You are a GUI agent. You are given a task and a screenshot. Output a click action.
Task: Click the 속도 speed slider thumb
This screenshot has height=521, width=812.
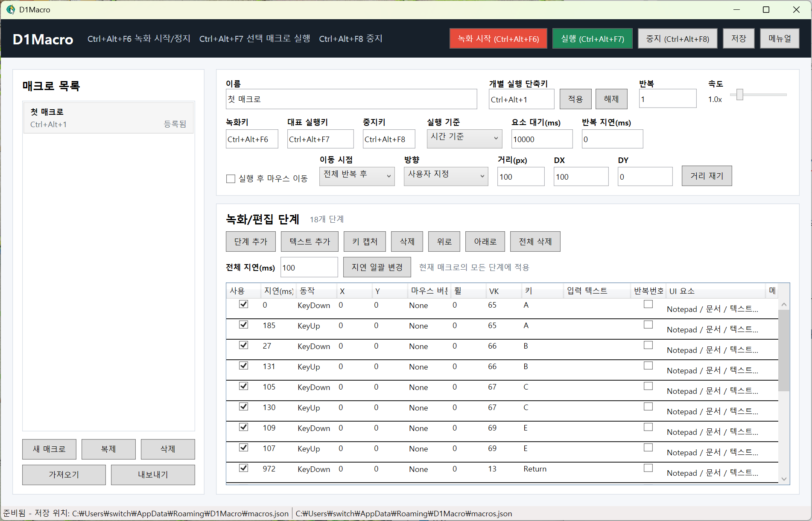coord(740,94)
